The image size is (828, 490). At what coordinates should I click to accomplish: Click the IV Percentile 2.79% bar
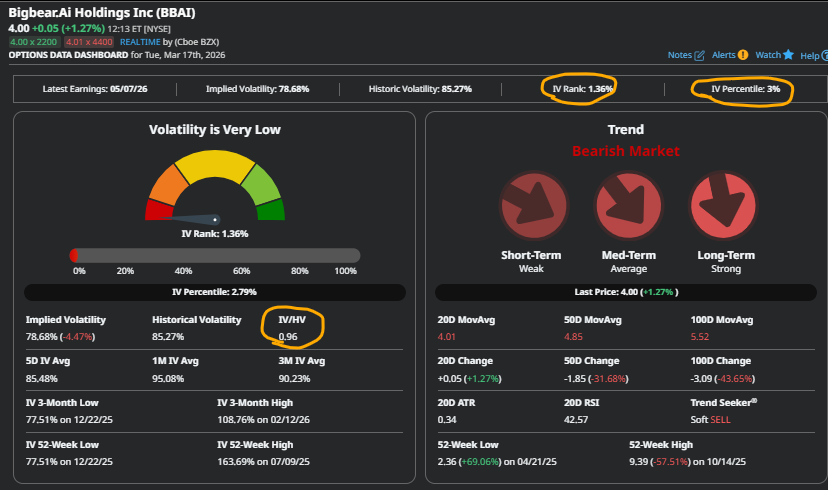[215, 292]
